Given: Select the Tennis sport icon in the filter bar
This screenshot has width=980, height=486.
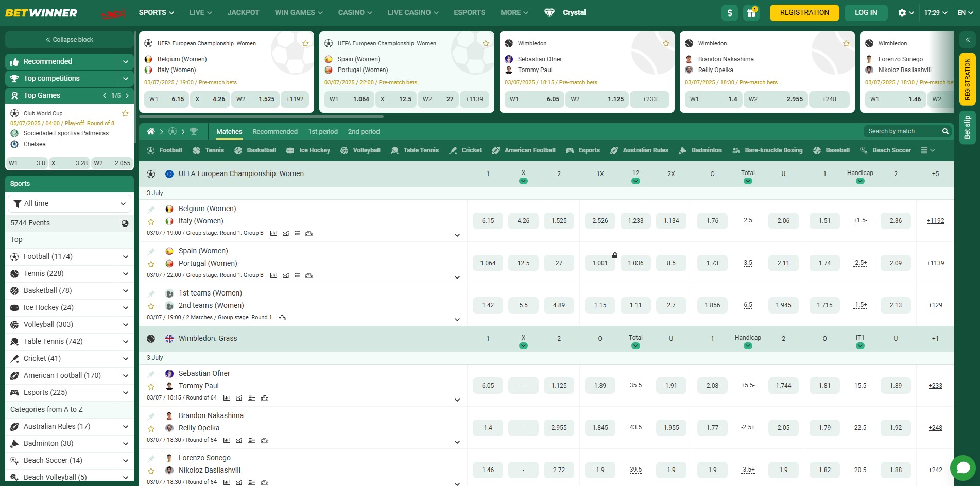Looking at the screenshot, I should pos(196,150).
